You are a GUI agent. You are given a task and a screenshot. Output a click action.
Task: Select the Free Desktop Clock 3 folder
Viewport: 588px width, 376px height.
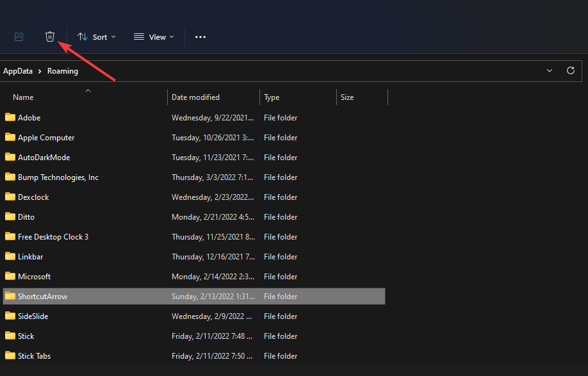pyautogui.click(x=53, y=237)
